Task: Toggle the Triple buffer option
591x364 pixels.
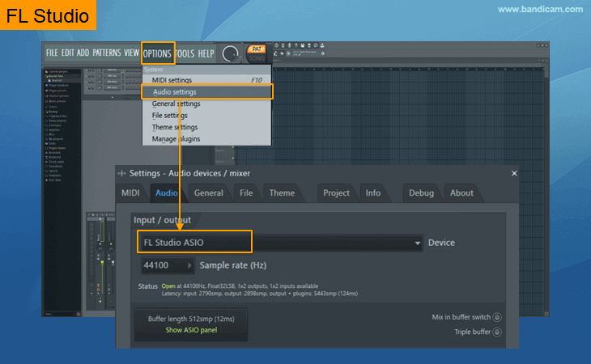Action: coord(497,332)
